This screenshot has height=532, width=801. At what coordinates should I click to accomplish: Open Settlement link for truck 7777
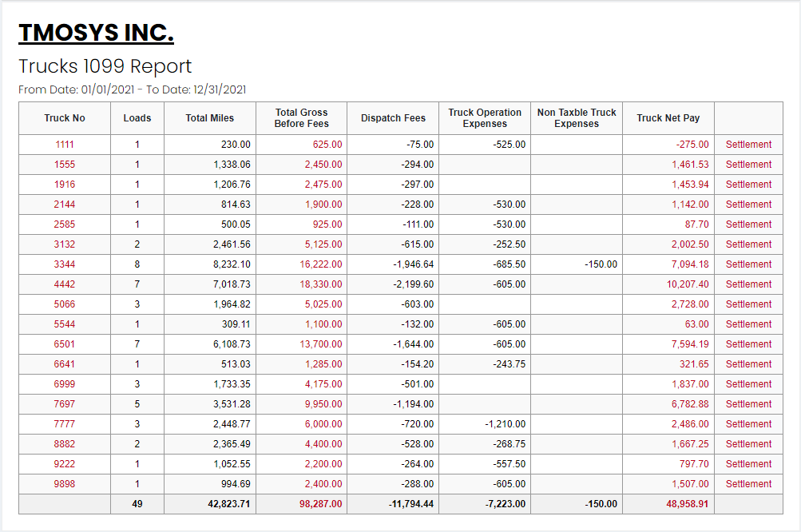click(x=748, y=423)
